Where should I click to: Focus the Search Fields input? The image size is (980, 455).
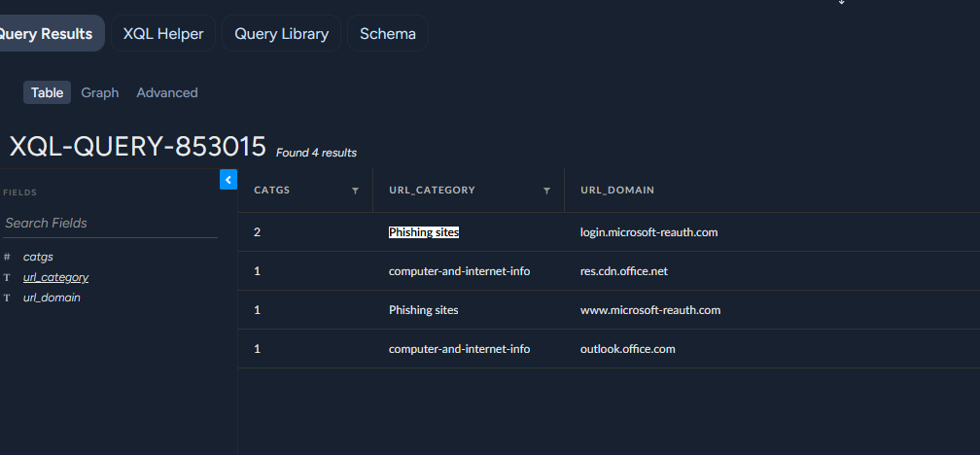click(109, 224)
